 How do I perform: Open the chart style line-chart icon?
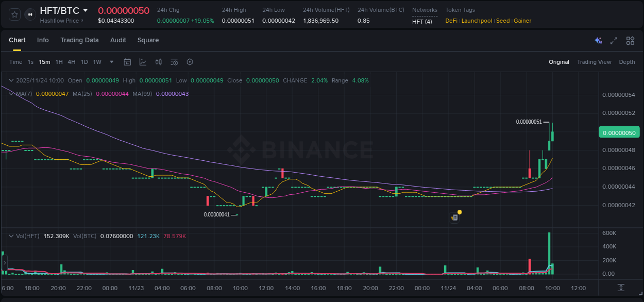point(143,62)
